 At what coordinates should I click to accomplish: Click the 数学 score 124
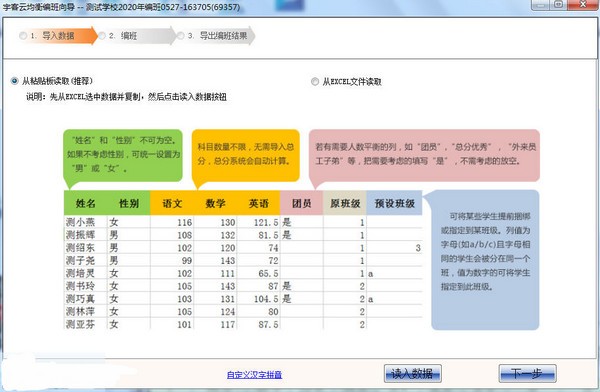coord(228,312)
